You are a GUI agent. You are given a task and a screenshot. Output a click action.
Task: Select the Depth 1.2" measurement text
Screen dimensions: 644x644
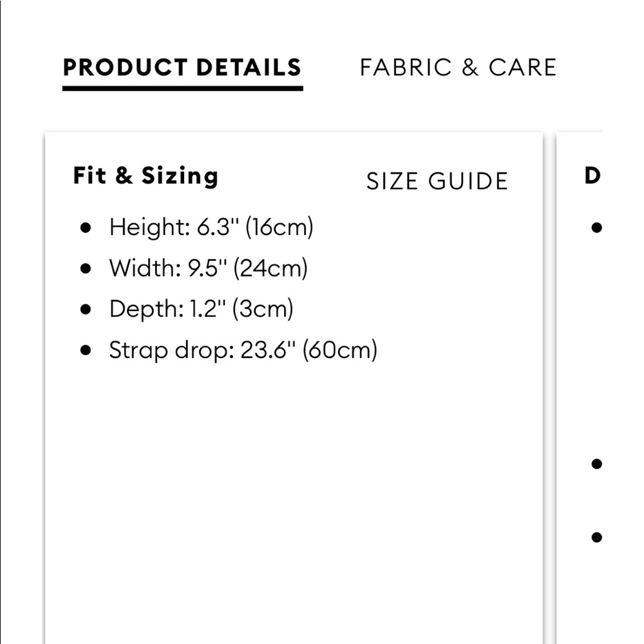tap(201, 309)
